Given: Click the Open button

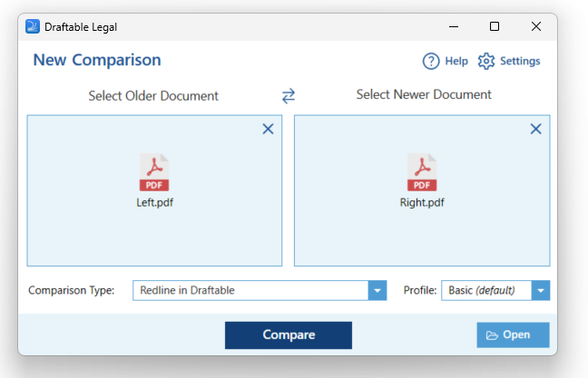Looking at the screenshot, I should (x=513, y=334).
